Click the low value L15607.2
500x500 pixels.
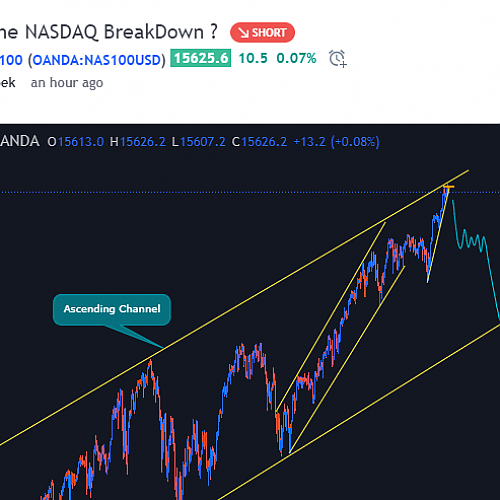[199, 142]
